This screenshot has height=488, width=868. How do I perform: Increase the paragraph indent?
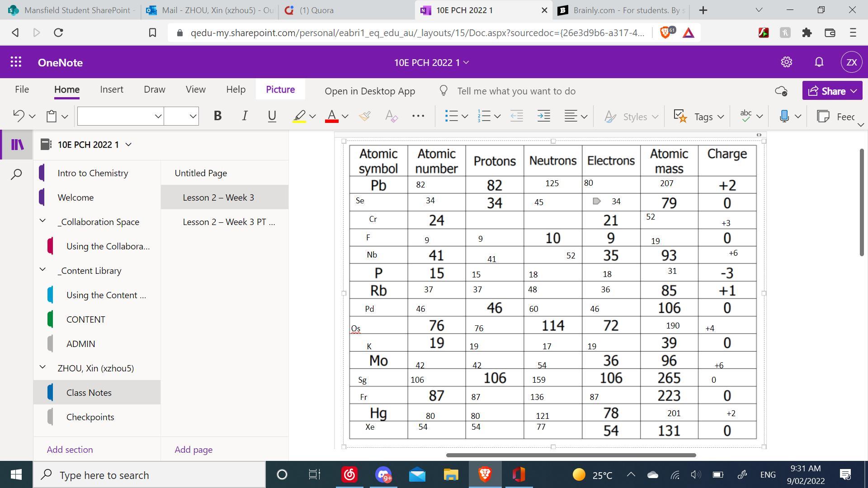coord(543,116)
